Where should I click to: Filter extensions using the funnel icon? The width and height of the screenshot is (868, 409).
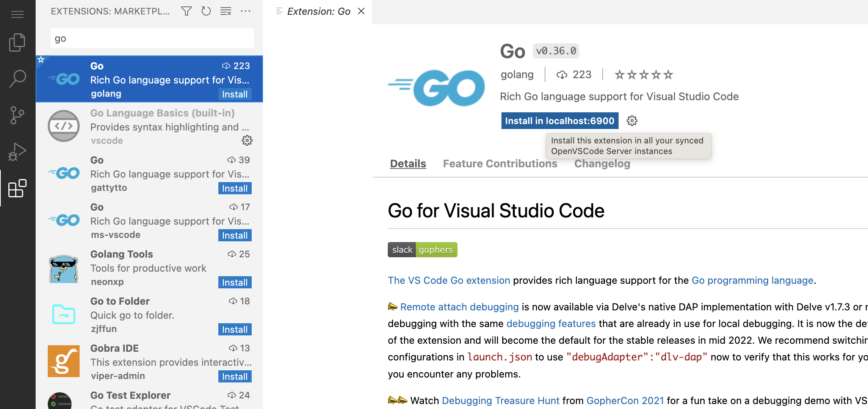[186, 11]
